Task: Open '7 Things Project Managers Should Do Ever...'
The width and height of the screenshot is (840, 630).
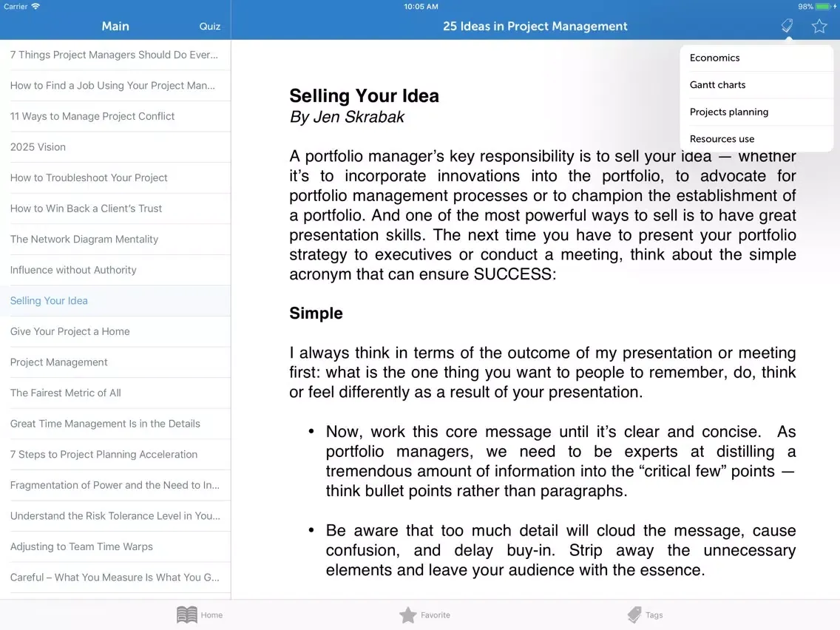Action: [115, 55]
